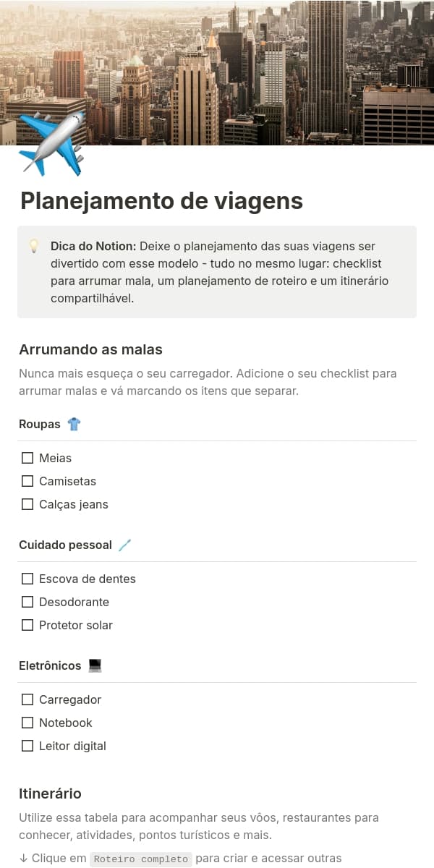Image resolution: width=434 pixels, height=868 pixels.
Task: Click the Planejamento de viagens page title
Action: (x=161, y=201)
